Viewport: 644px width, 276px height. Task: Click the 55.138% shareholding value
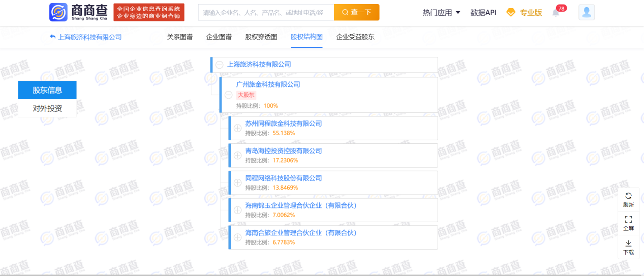284,133
